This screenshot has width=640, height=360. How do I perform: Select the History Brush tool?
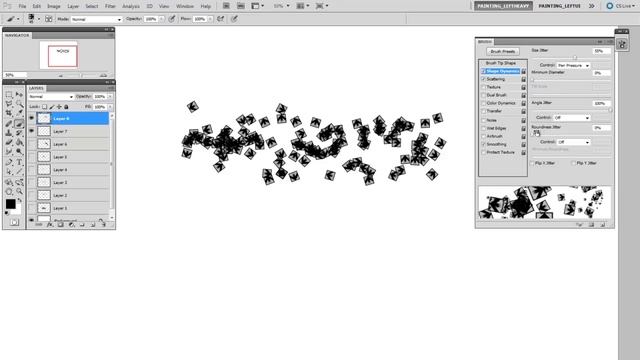point(19,133)
